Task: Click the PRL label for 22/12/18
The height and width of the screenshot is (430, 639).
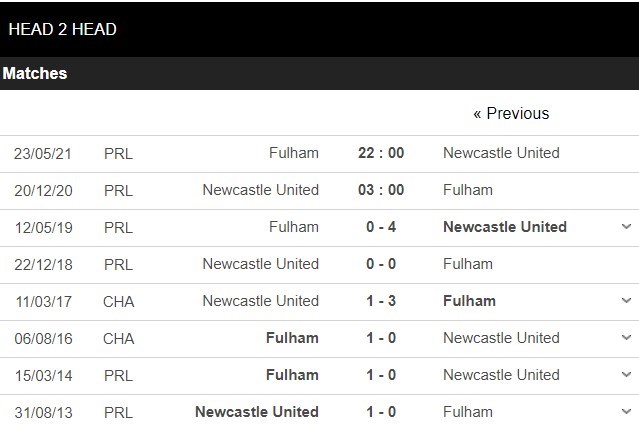Action: pyautogui.click(x=118, y=264)
